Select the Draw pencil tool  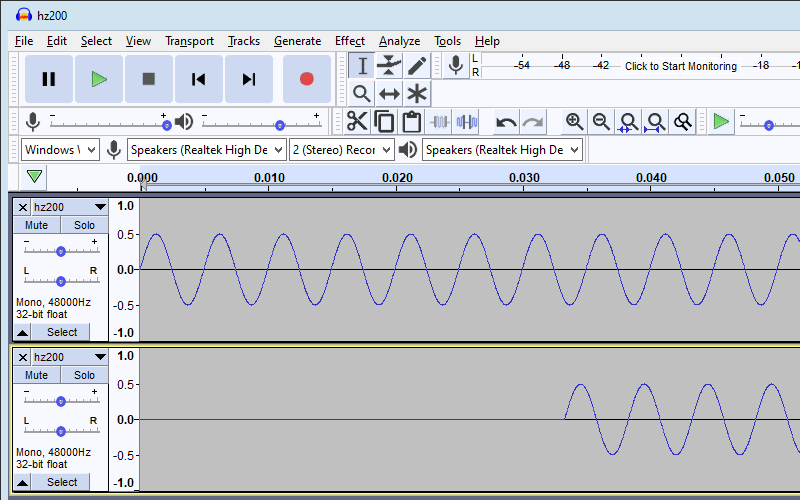click(417, 66)
